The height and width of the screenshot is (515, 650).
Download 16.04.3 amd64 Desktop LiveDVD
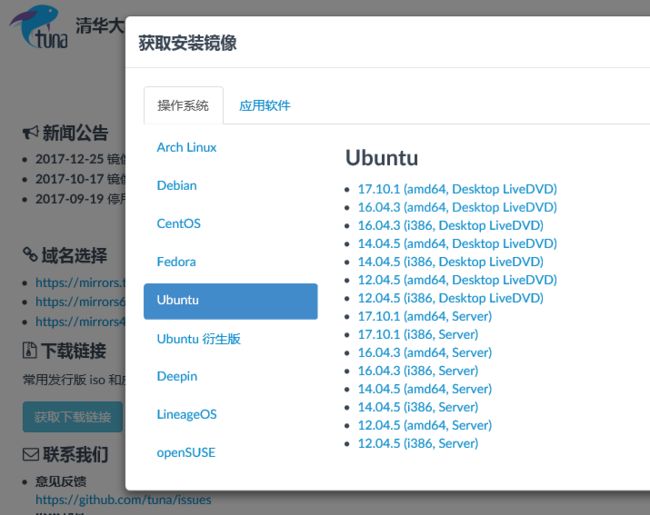457,207
